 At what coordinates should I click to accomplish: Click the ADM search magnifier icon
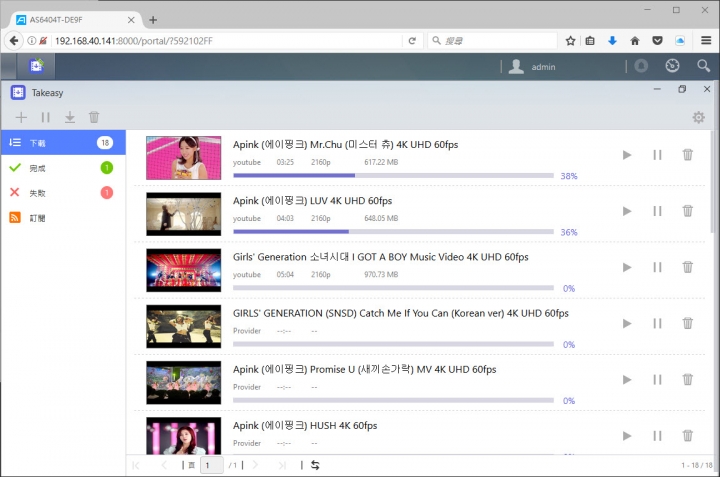click(703, 66)
